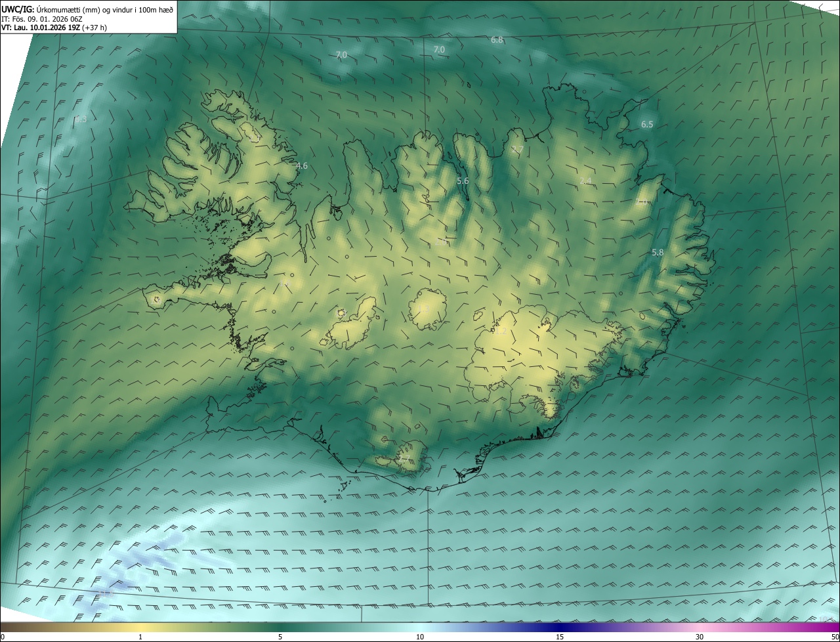Pick the pale cyan color above the 10 tick
The width and height of the screenshot is (840, 642).
pos(420,627)
